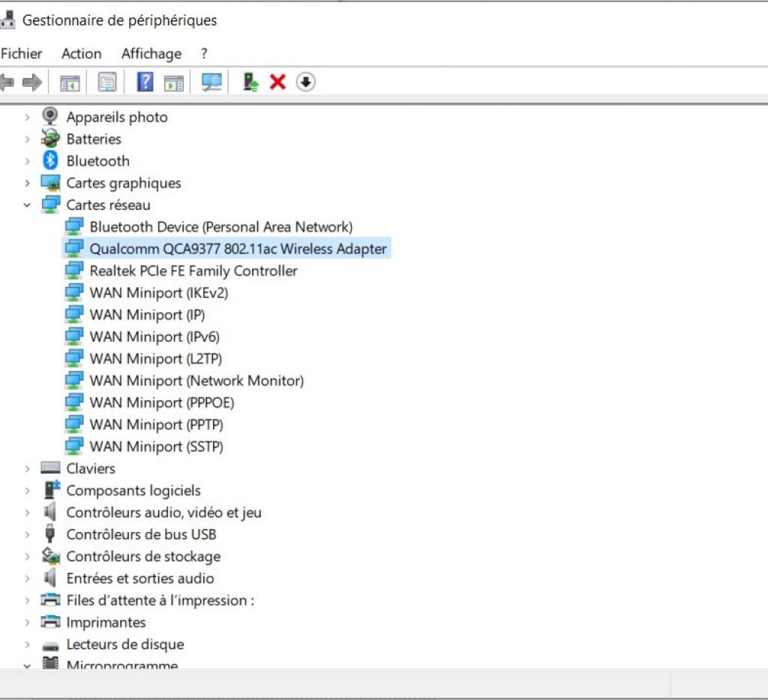The height and width of the screenshot is (700, 768).
Task: Select Realtek PCIe FE Family Controller
Action: coord(193,271)
